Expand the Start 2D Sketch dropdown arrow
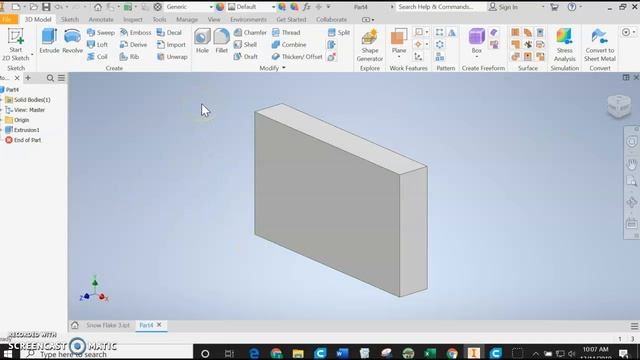The height and width of the screenshot is (360, 640). tap(32, 54)
